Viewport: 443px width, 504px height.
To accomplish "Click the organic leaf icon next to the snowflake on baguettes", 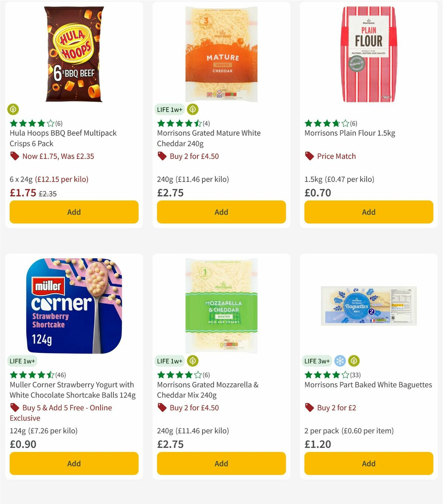I will pyautogui.click(x=355, y=361).
